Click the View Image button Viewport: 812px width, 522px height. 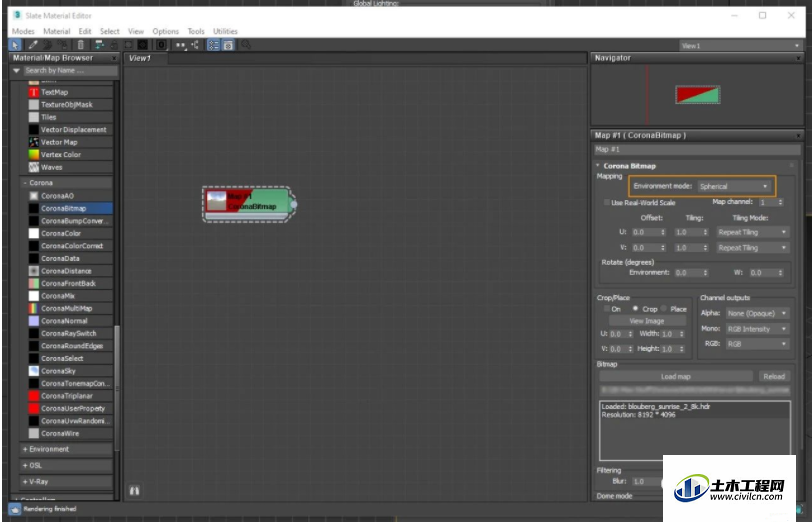[x=647, y=321]
